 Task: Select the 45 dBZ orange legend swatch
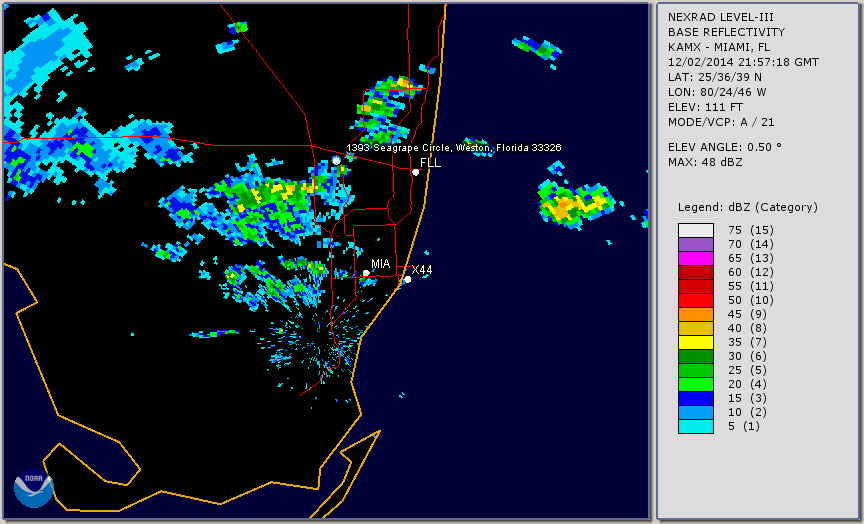(x=696, y=314)
